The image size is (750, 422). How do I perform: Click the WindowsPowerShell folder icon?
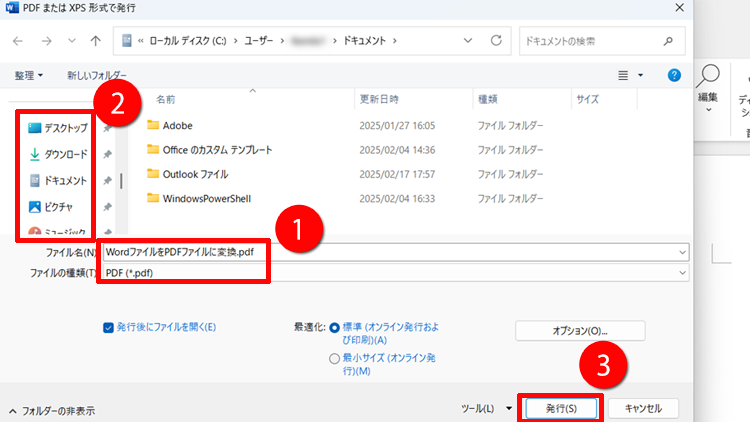click(153, 198)
